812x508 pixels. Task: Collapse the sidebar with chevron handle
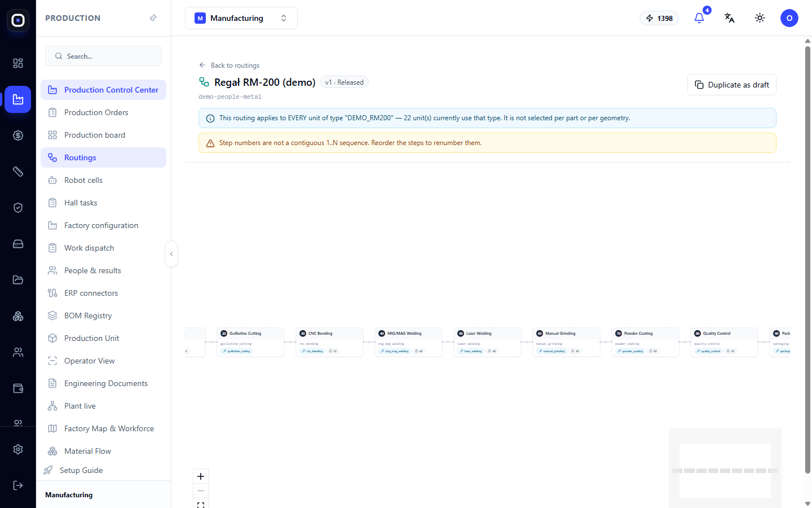(171, 254)
